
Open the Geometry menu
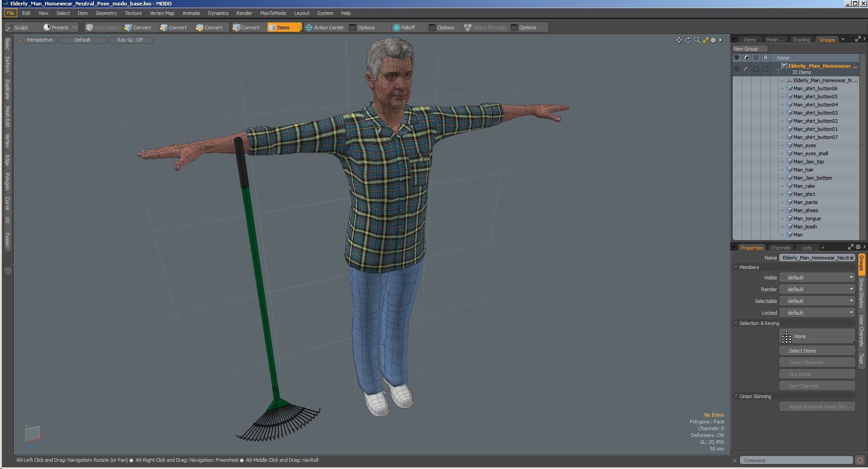(106, 13)
